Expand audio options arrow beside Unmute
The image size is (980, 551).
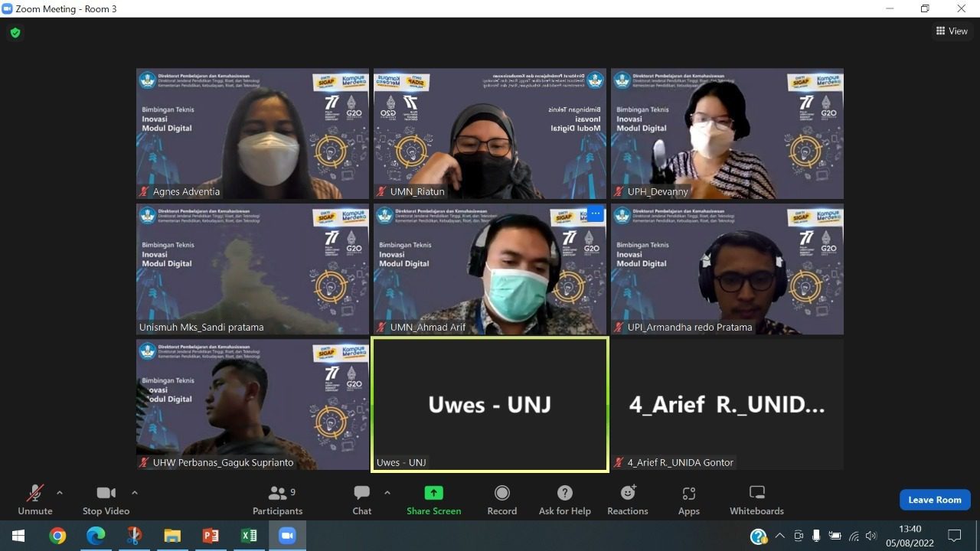pyautogui.click(x=60, y=493)
